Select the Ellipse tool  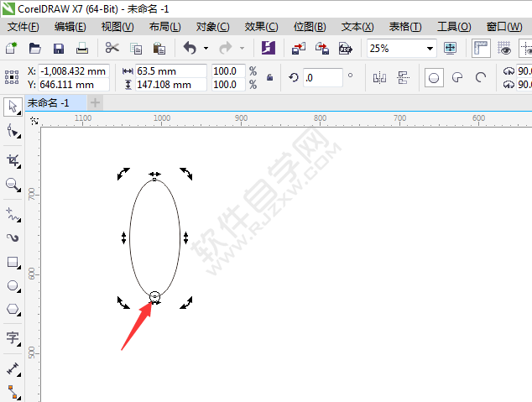pyautogui.click(x=13, y=286)
